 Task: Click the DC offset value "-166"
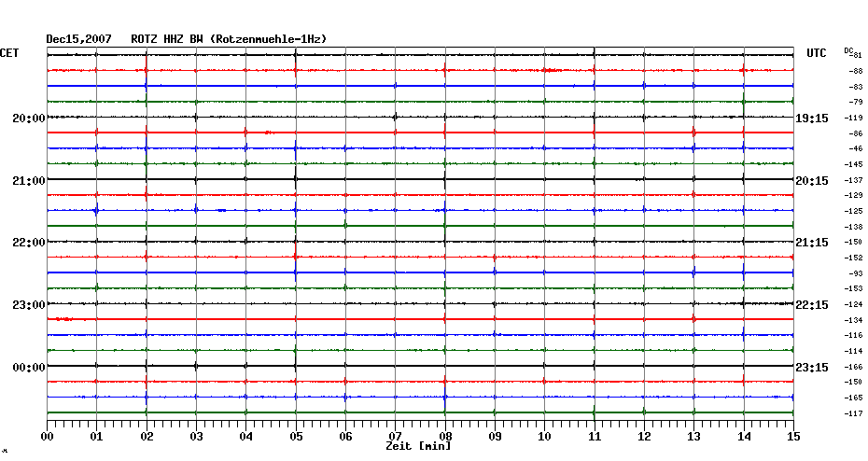click(x=854, y=367)
